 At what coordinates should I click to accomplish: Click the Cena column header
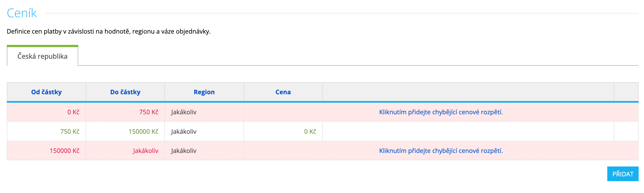pyautogui.click(x=283, y=92)
